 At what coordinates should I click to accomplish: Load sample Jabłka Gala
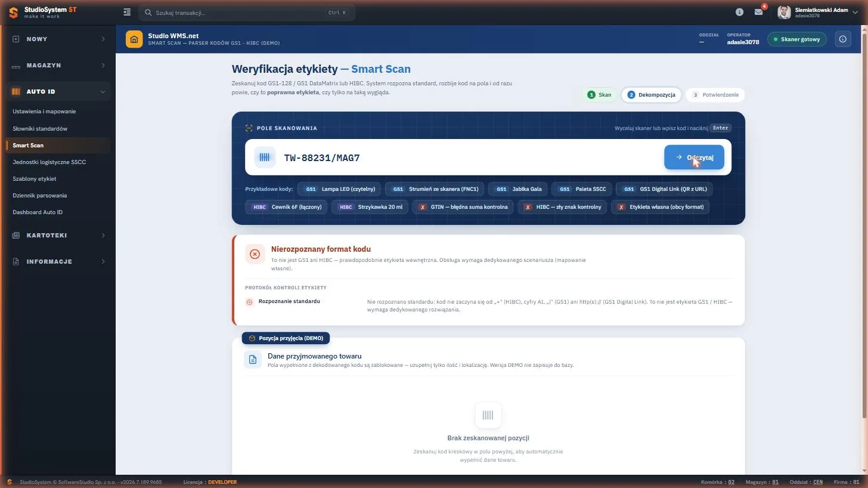517,189
